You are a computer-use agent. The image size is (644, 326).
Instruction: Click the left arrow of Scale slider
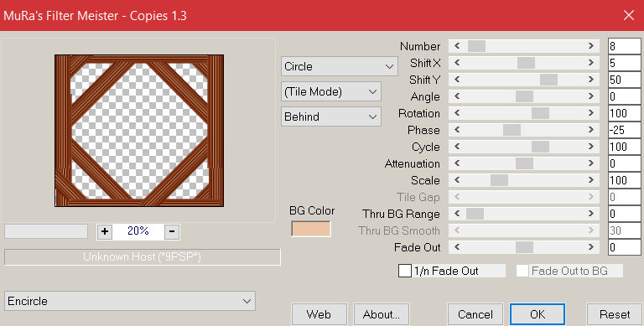click(x=457, y=180)
